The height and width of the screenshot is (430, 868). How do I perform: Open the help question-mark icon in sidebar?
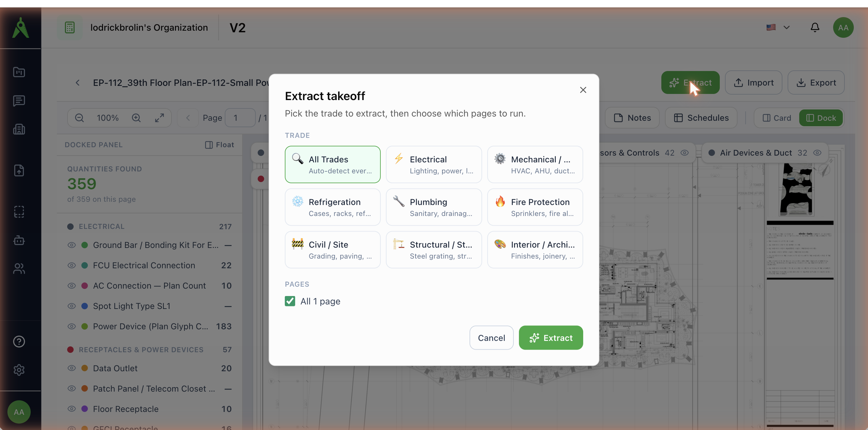[19, 342]
